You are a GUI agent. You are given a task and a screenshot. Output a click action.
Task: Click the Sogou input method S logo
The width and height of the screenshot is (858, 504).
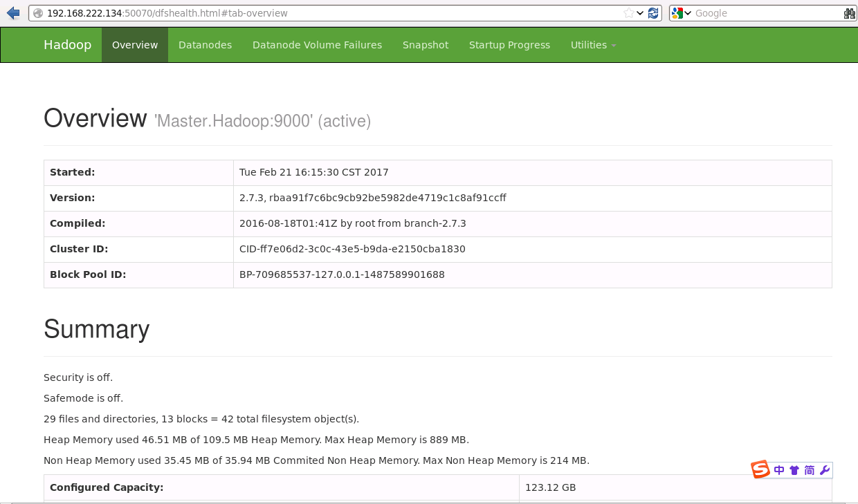pos(761,469)
